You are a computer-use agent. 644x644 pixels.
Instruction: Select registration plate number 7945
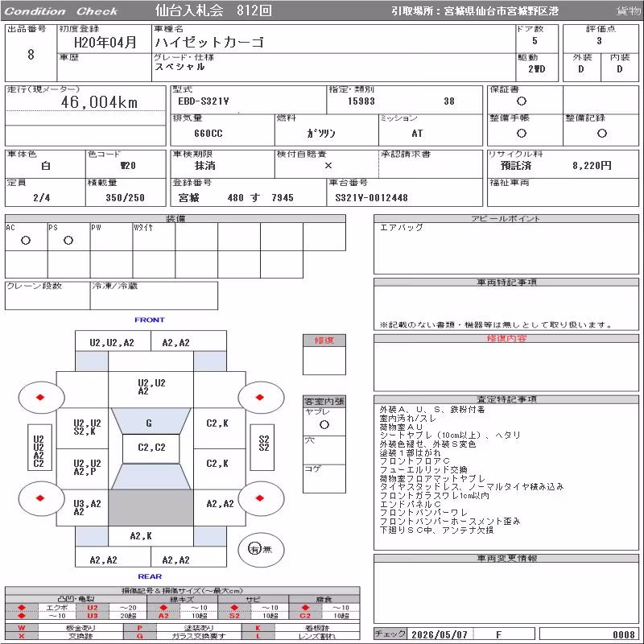283,197
